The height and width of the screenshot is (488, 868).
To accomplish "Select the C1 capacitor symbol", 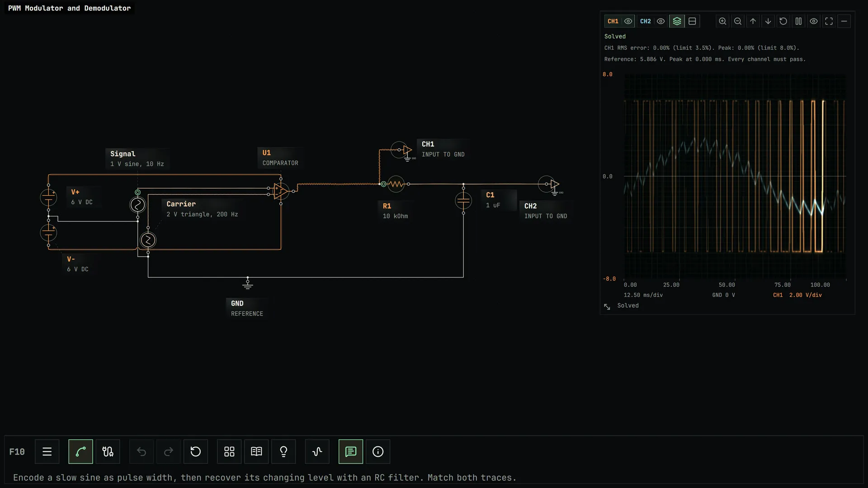I will [x=463, y=201].
